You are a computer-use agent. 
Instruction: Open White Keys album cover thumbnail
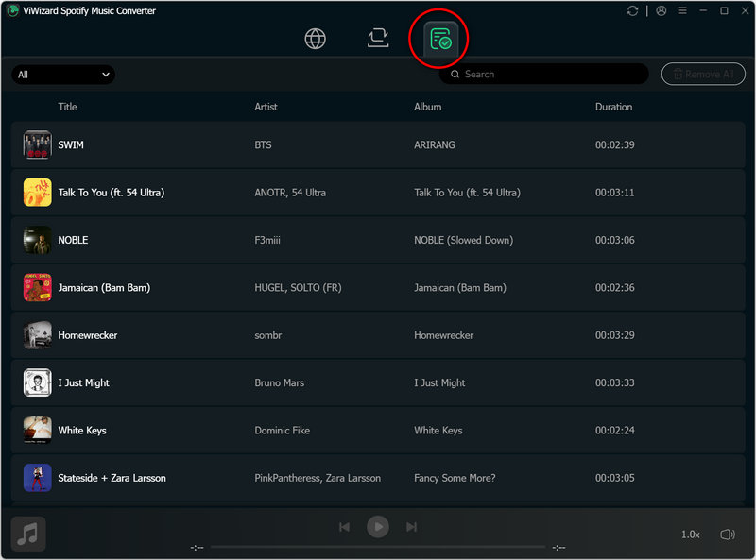(x=37, y=431)
